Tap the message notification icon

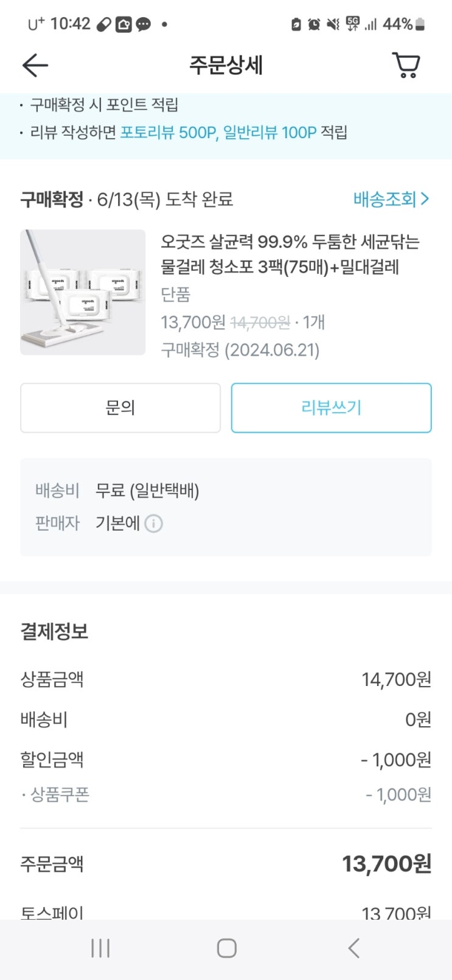pos(144,24)
